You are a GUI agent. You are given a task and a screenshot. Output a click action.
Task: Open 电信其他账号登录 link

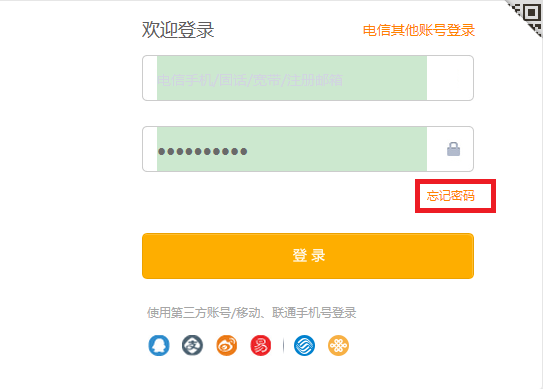[x=419, y=30]
